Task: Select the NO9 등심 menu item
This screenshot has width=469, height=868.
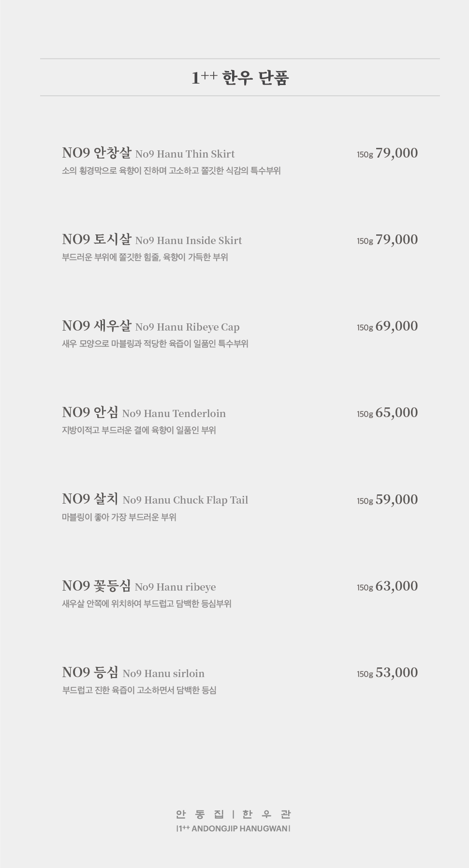Action: point(90,672)
